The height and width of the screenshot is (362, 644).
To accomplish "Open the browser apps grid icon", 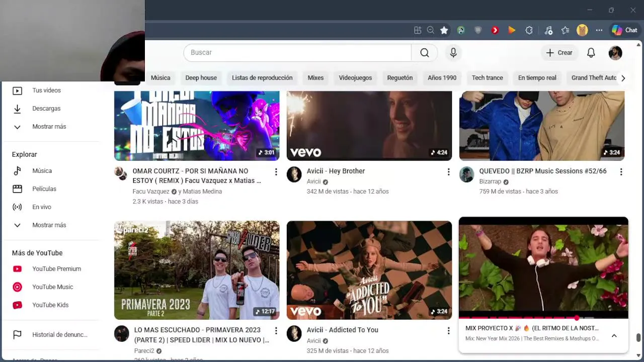I will (x=418, y=30).
